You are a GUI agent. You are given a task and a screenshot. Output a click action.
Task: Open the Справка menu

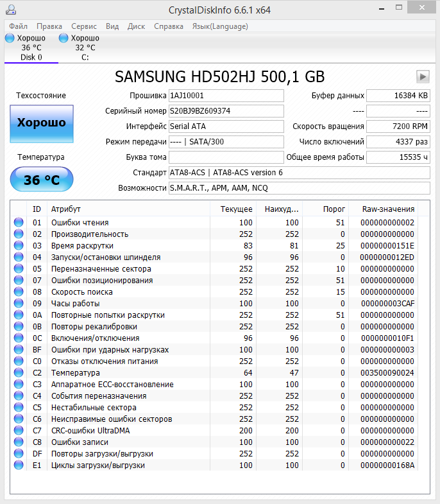(169, 26)
